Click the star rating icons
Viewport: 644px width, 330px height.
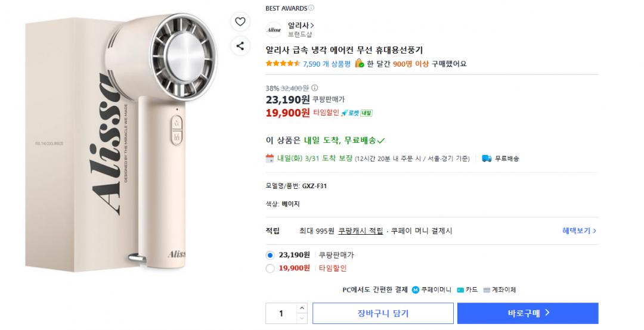283,64
